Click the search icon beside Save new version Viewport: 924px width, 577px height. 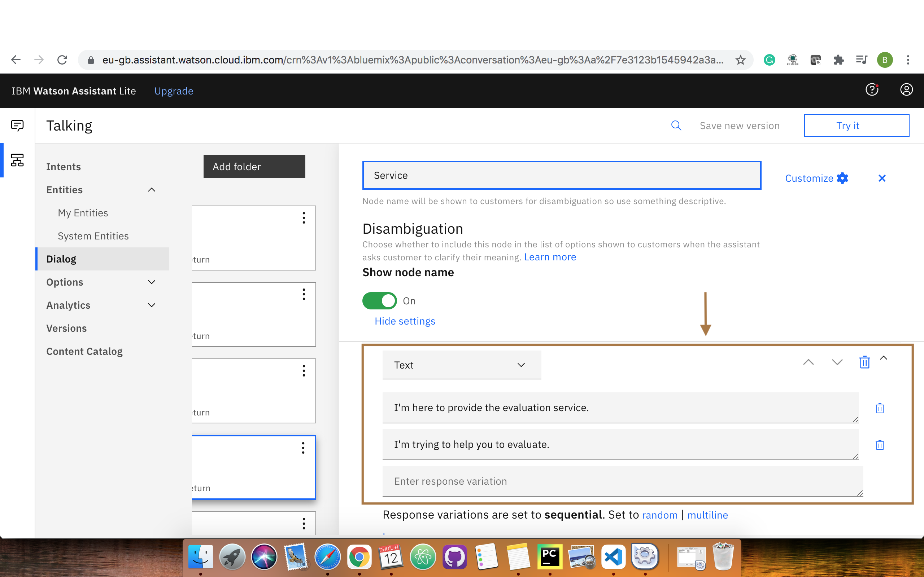pos(676,125)
